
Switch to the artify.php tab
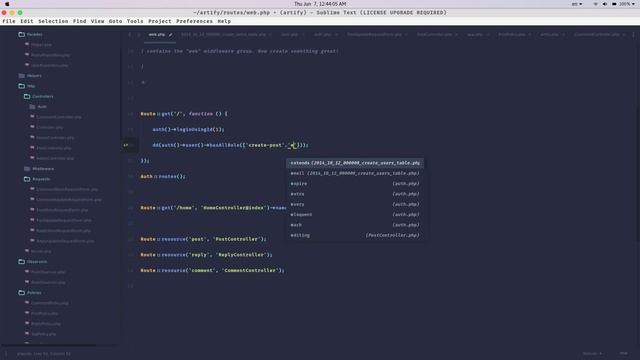(549, 35)
